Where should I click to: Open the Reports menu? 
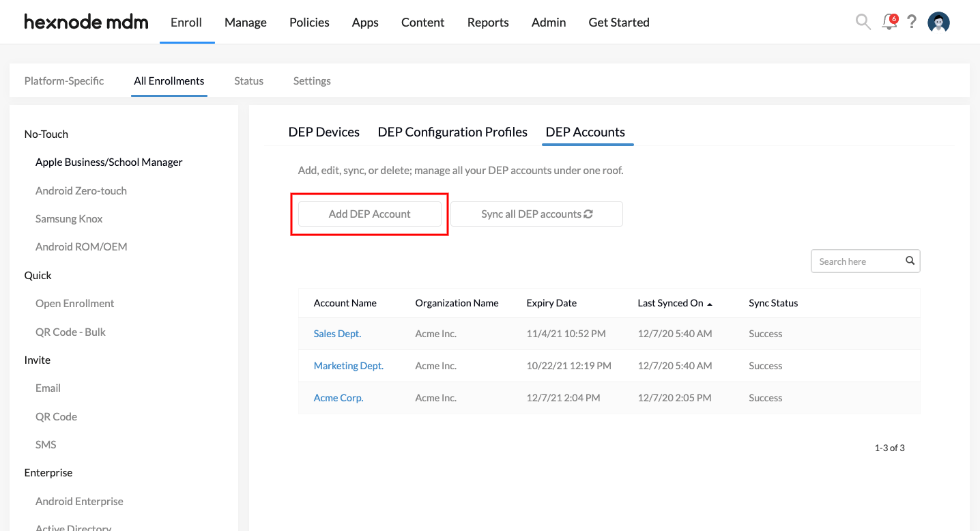(488, 23)
